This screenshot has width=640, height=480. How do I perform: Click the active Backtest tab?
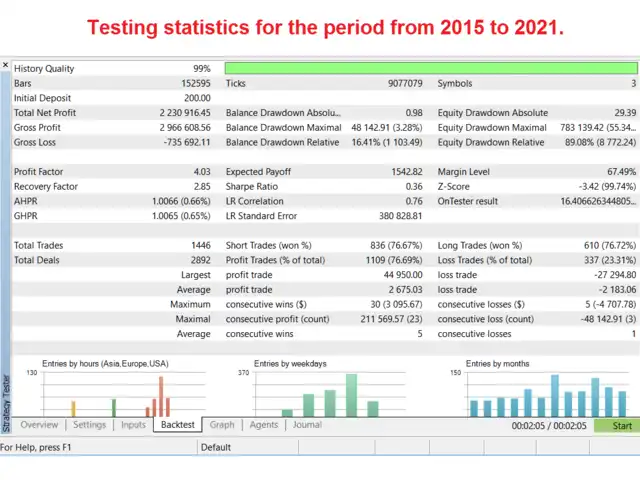(x=177, y=425)
